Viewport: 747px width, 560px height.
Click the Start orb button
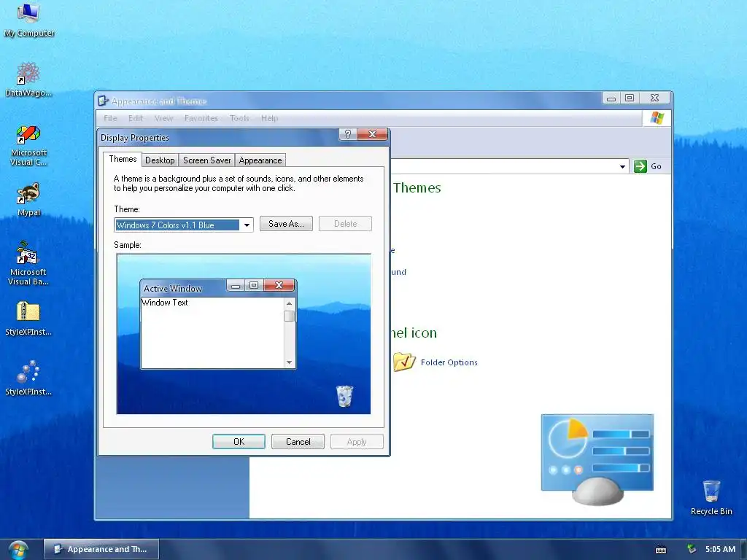18,550
